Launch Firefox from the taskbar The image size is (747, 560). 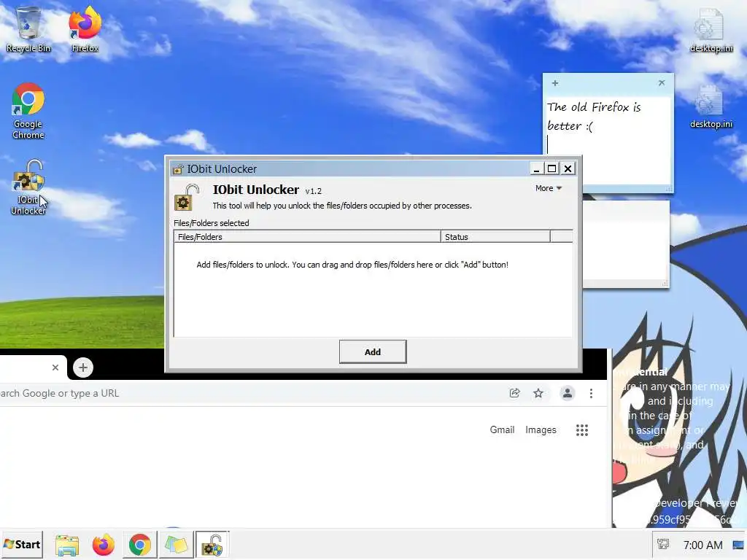point(104,545)
